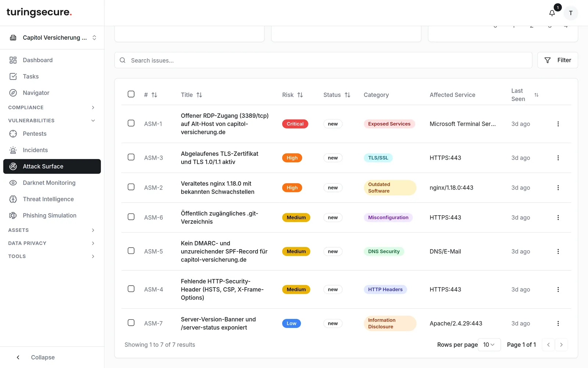This screenshot has width=588, height=368.
Task: Check the box for ASM-5
Action: pyautogui.click(x=131, y=251)
